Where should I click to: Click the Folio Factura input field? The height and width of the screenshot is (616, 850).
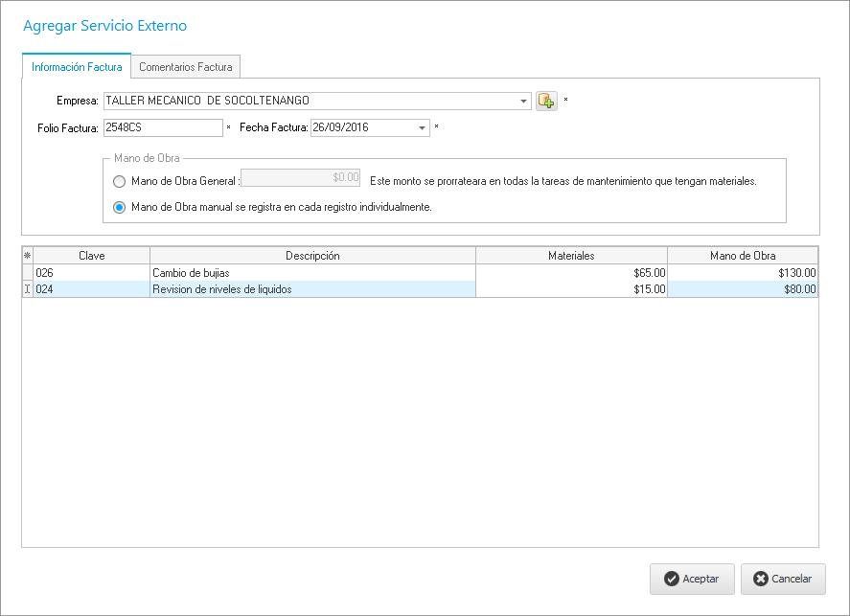[163, 127]
